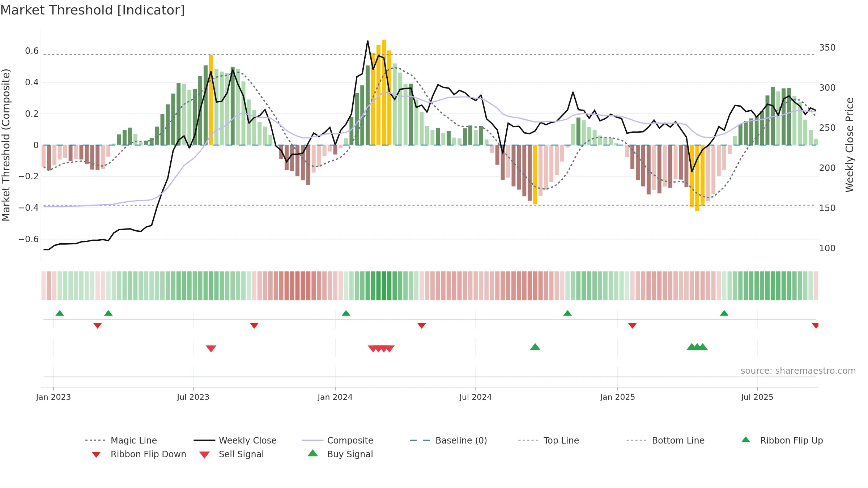
Task: Click the lone buy signal marker near September 2024
Action: point(535,347)
